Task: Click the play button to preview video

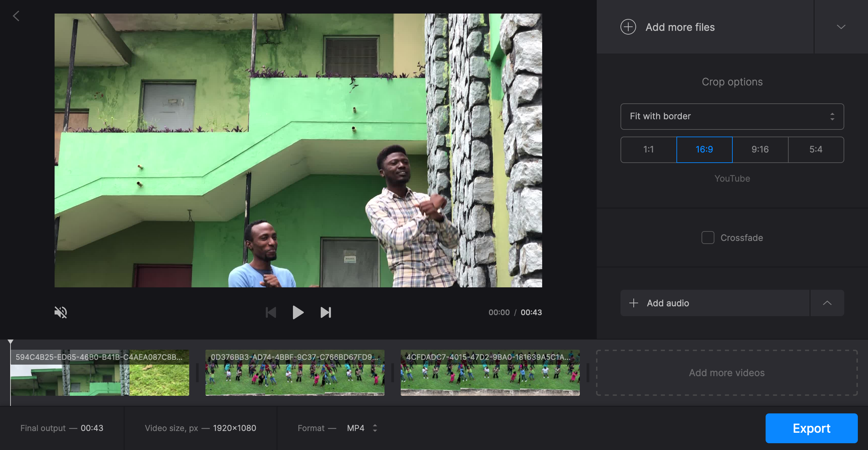Action: 298,312
